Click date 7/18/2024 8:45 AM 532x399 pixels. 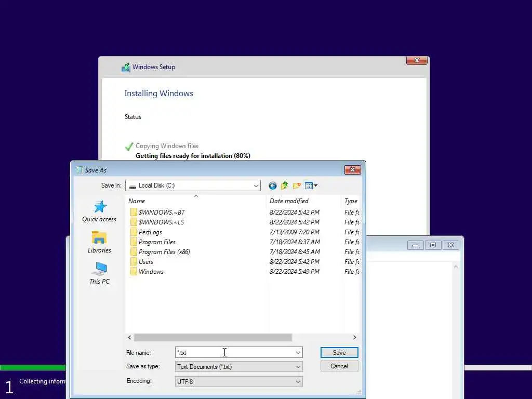click(x=295, y=252)
